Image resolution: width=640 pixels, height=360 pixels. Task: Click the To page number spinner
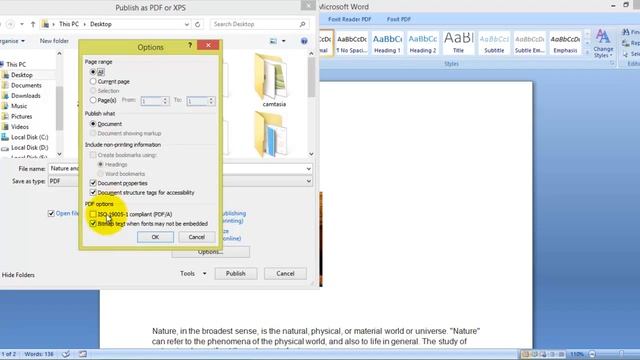pyautogui.click(x=211, y=101)
